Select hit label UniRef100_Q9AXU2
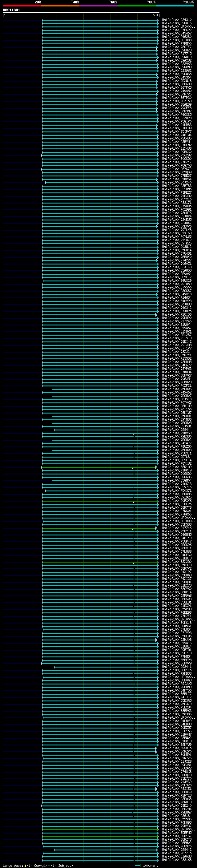197x868 pixels. click(177, 61)
